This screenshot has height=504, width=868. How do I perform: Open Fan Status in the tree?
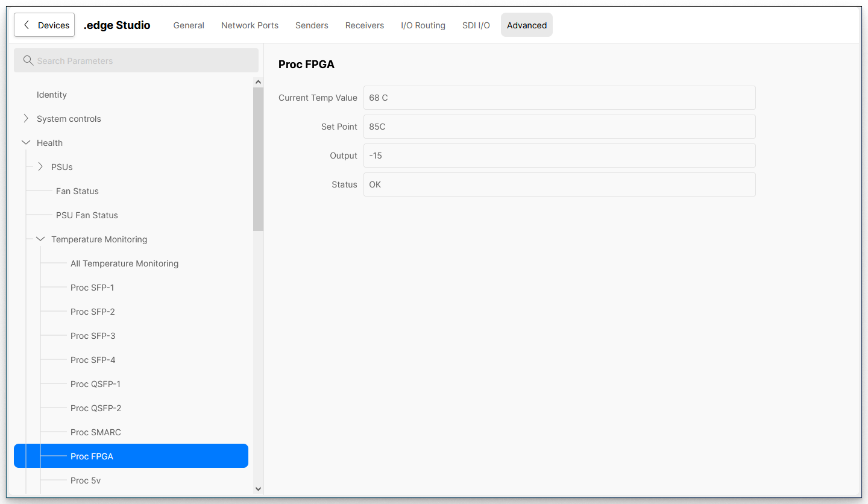[77, 191]
